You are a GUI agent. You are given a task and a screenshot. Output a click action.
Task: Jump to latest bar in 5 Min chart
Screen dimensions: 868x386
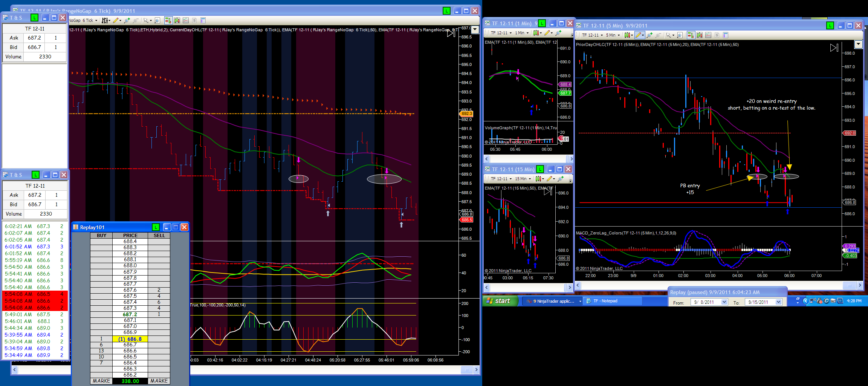coord(834,47)
